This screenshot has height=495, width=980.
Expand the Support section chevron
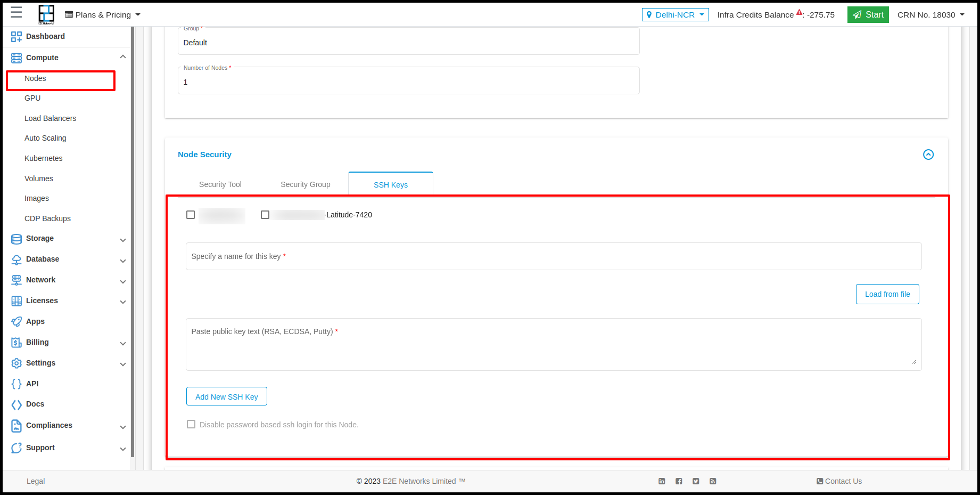(x=123, y=449)
